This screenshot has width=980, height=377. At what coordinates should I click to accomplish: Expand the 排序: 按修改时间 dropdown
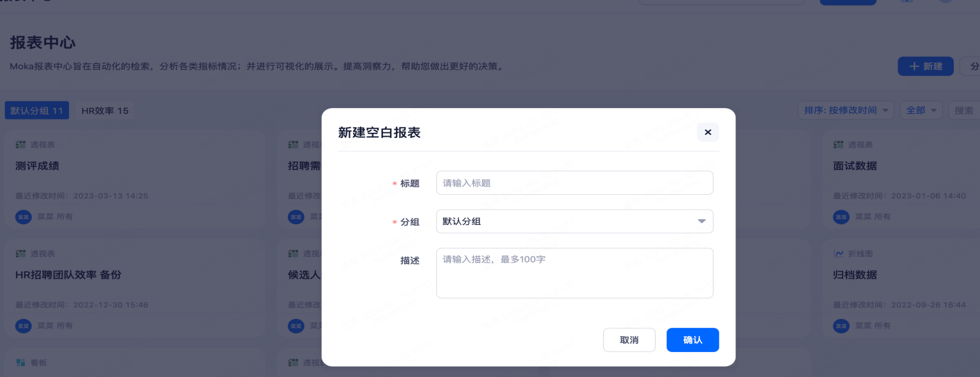[845, 111]
